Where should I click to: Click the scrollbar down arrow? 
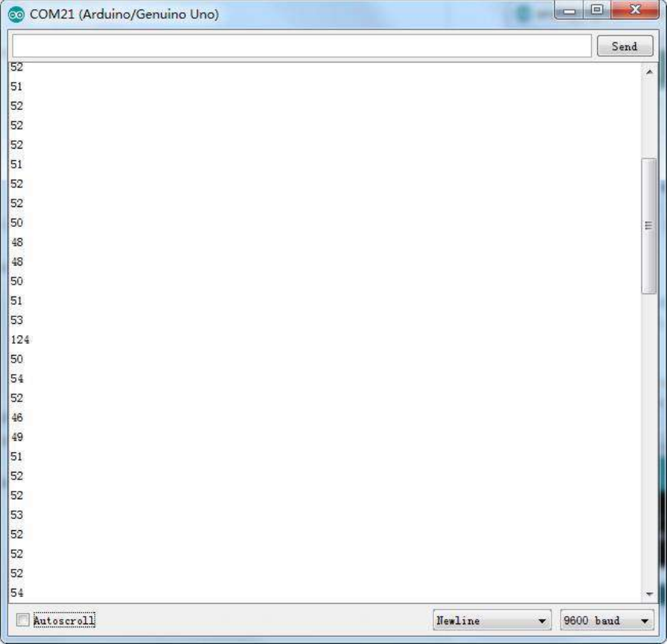(x=649, y=594)
